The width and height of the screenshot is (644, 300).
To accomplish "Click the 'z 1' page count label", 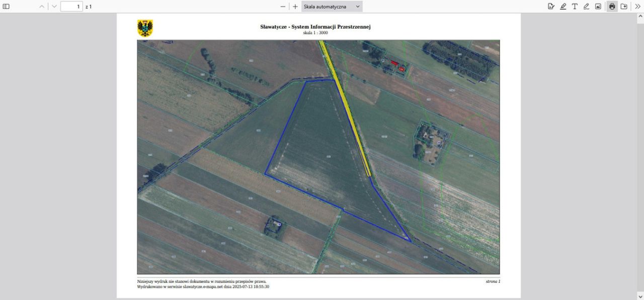I will tap(89, 7).
